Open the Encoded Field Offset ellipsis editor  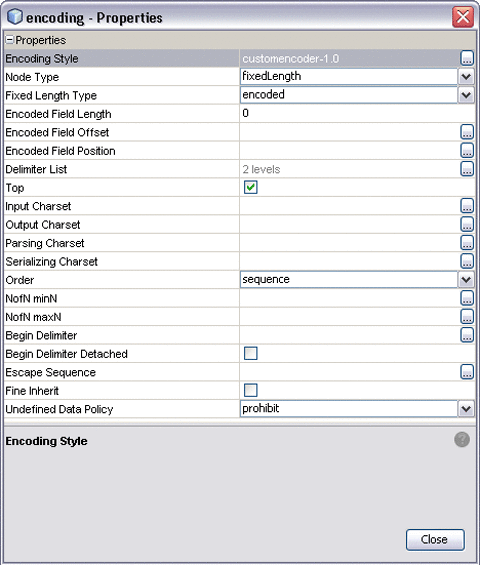point(467,132)
